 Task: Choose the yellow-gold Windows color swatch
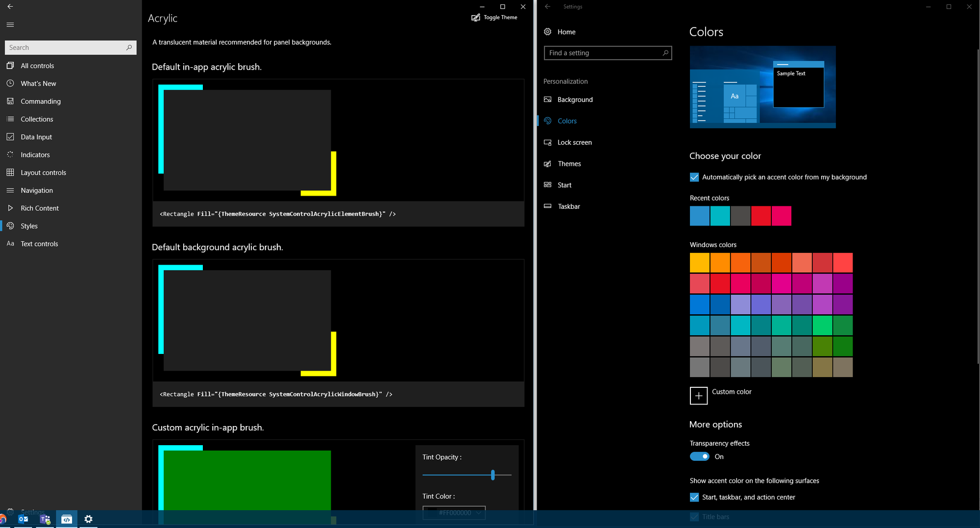(700, 263)
